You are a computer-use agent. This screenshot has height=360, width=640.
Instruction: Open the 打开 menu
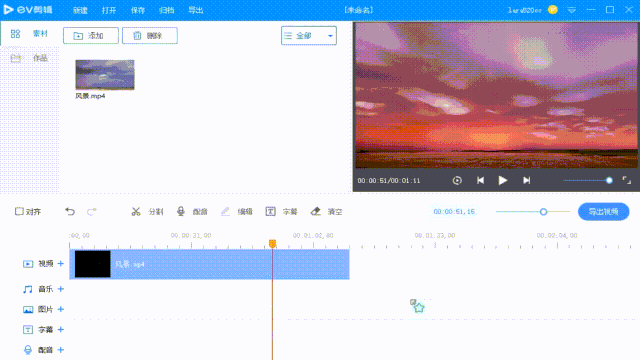coord(109,10)
